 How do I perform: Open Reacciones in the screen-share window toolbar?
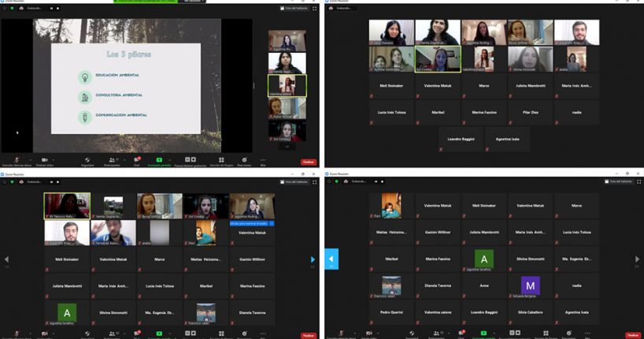click(244, 160)
